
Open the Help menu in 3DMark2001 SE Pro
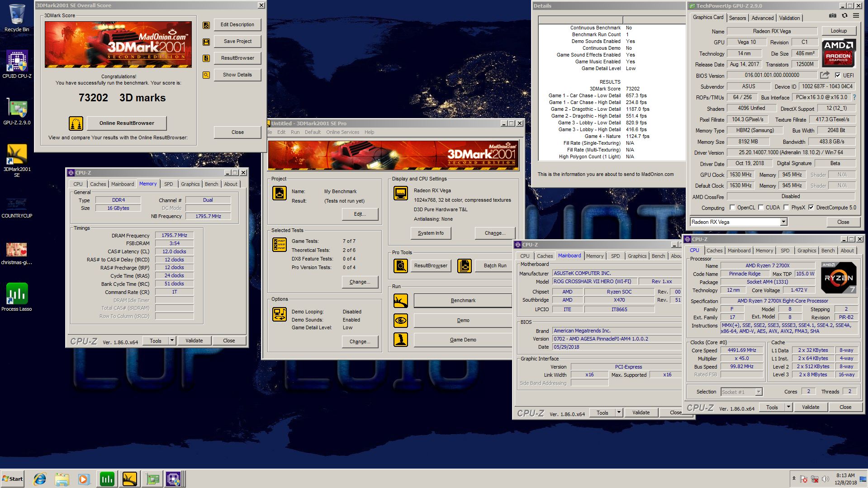click(x=369, y=132)
